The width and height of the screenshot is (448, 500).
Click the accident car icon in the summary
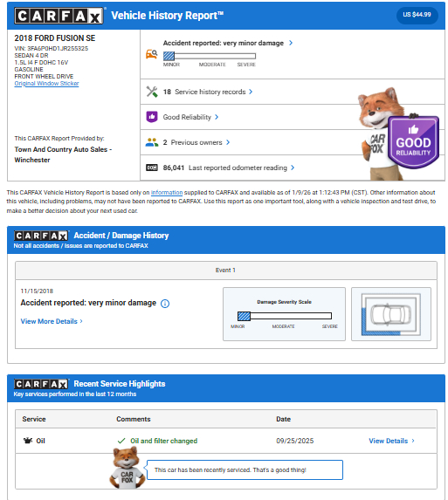point(152,54)
